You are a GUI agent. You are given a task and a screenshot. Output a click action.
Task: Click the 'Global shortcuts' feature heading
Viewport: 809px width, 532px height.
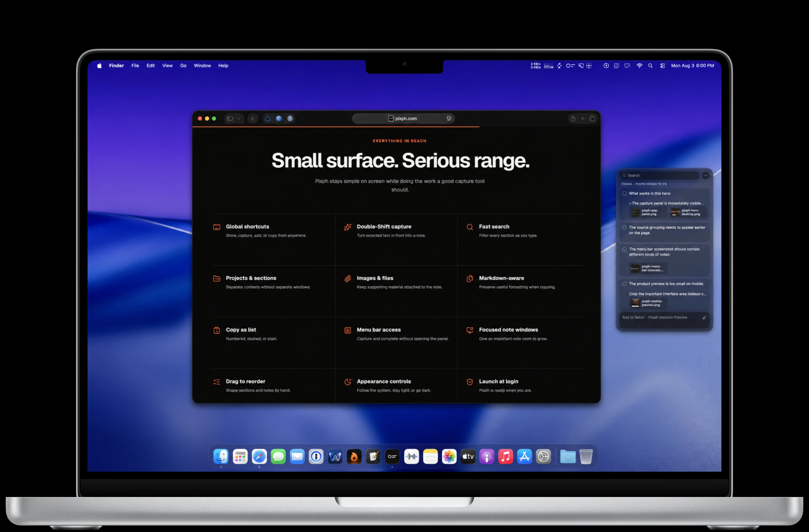coord(248,227)
